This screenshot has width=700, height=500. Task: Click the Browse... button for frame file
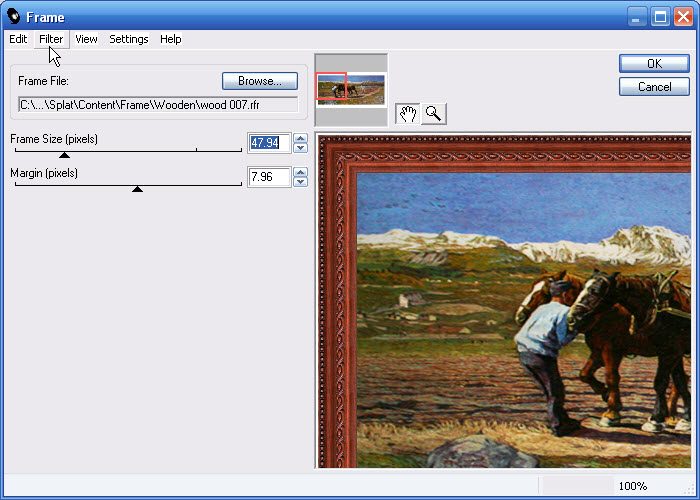(260, 81)
